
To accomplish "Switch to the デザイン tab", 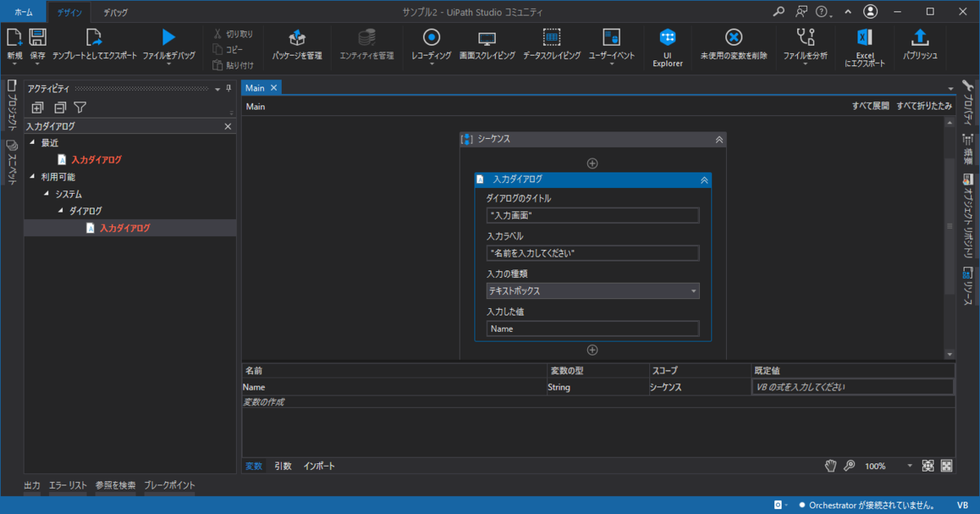I will pos(69,12).
